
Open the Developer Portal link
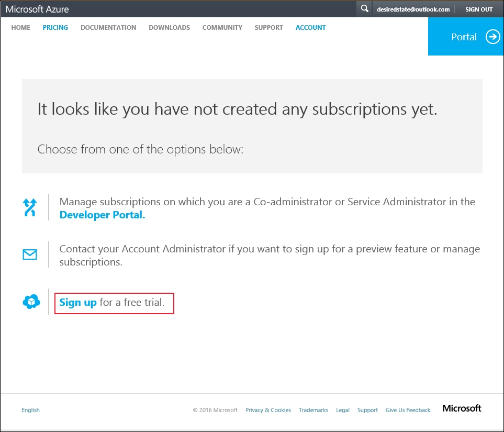[102, 215]
